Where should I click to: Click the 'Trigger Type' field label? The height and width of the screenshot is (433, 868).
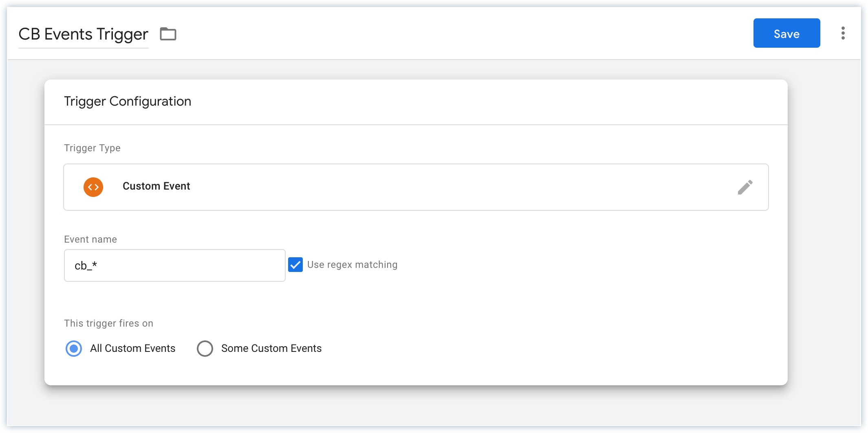point(92,148)
